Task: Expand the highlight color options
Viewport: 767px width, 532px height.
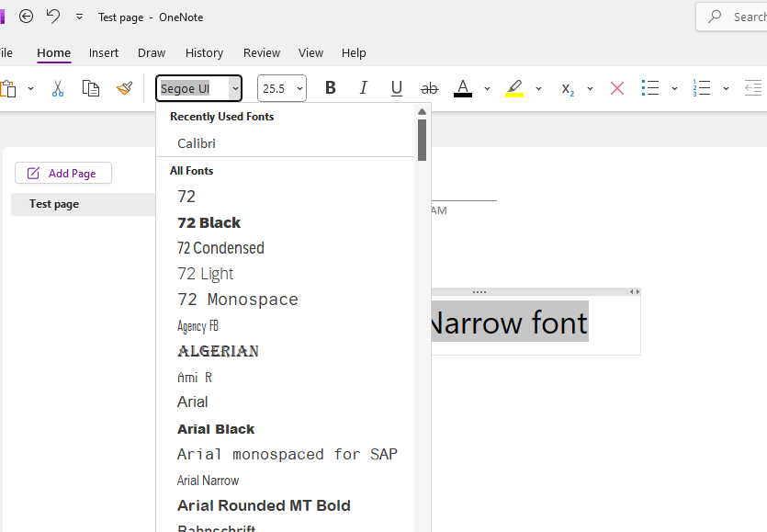Action: (538, 88)
